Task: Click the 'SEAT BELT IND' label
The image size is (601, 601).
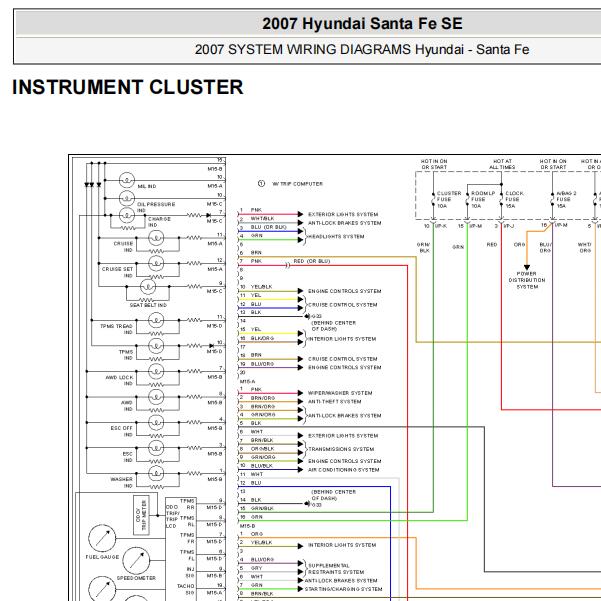Action: (x=148, y=305)
